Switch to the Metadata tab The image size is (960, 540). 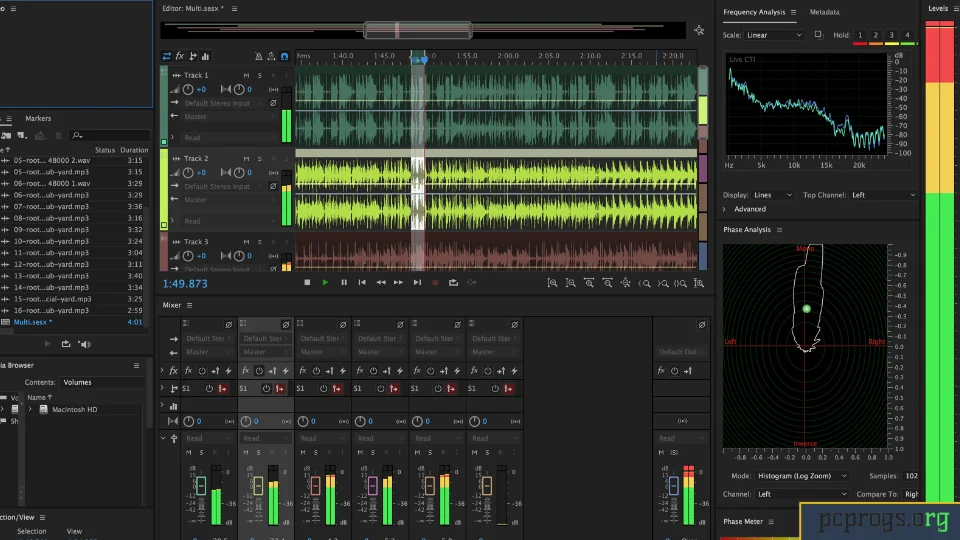(824, 12)
